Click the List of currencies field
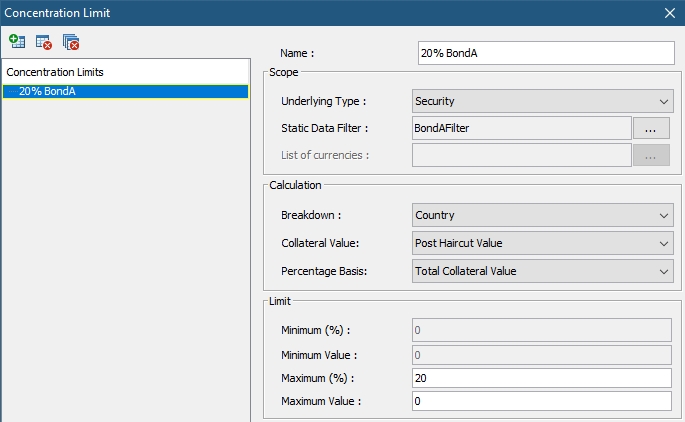Screen dimensions: 685x422 click(522, 156)
